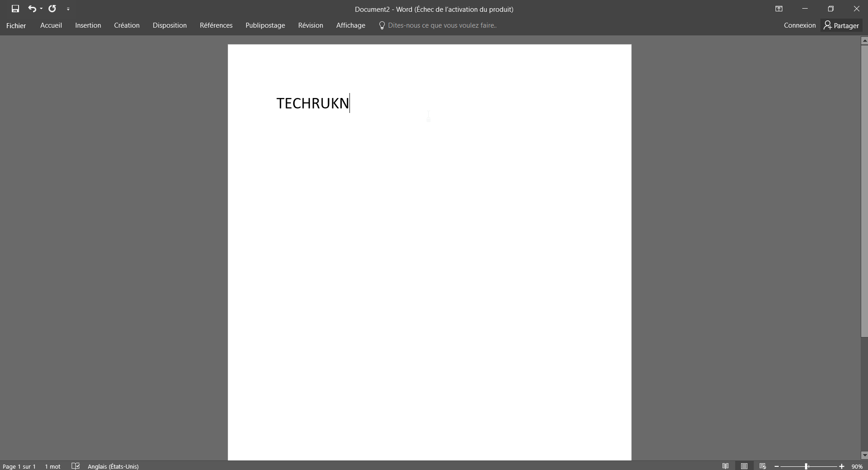Share the document with Partager
Viewport: 868px width, 470px height.
pyautogui.click(x=842, y=25)
